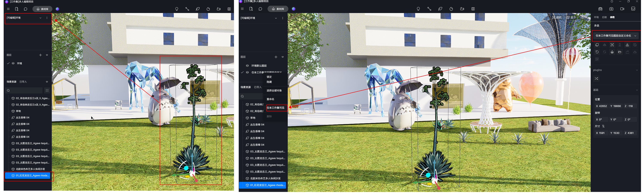Click the reset undo-arrow icon in tool grid
The image size is (644, 193).
click(x=597, y=52)
